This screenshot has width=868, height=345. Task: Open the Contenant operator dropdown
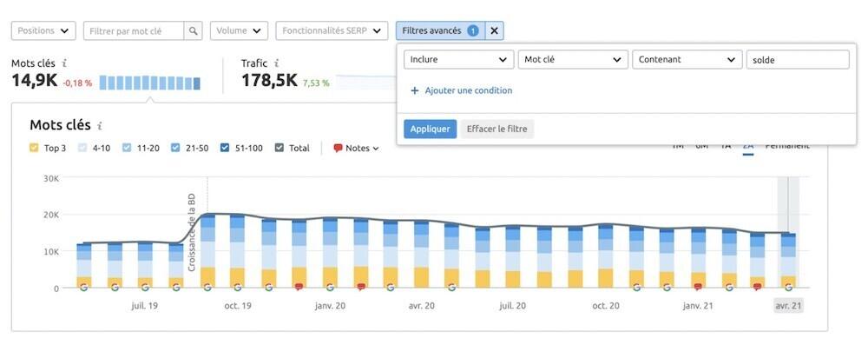click(687, 59)
